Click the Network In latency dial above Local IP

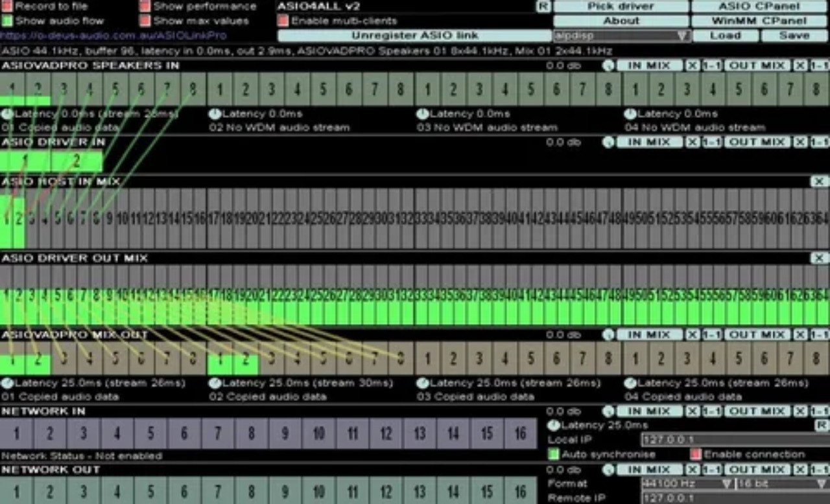[x=553, y=426]
